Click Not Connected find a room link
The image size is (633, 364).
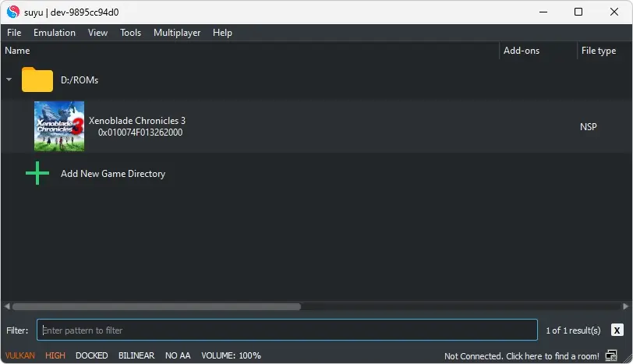[x=522, y=356]
